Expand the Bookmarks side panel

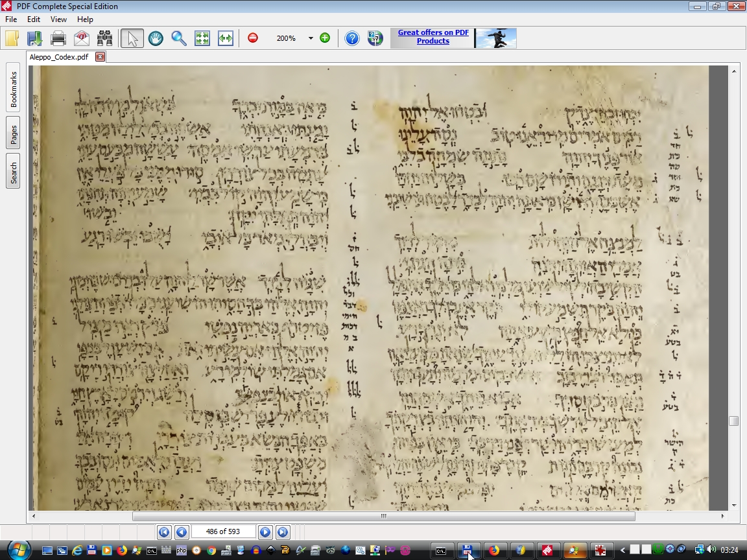pyautogui.click(x=13, y=89)
